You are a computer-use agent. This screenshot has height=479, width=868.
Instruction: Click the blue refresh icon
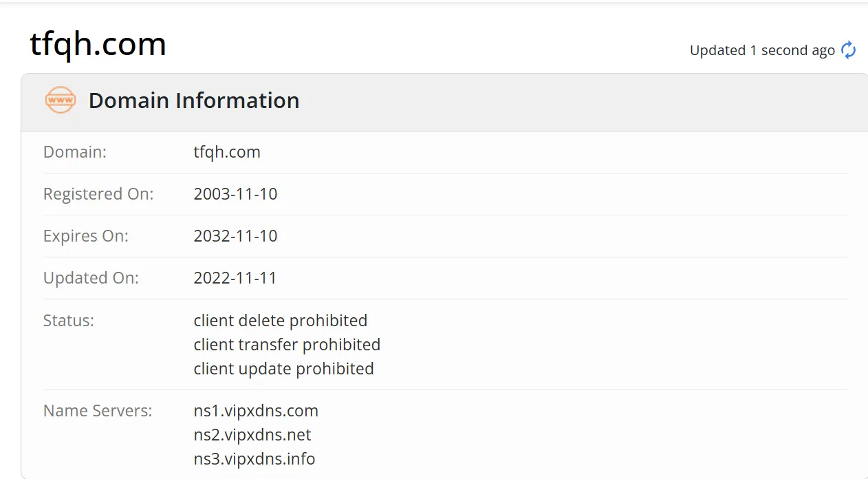point(849,50)
